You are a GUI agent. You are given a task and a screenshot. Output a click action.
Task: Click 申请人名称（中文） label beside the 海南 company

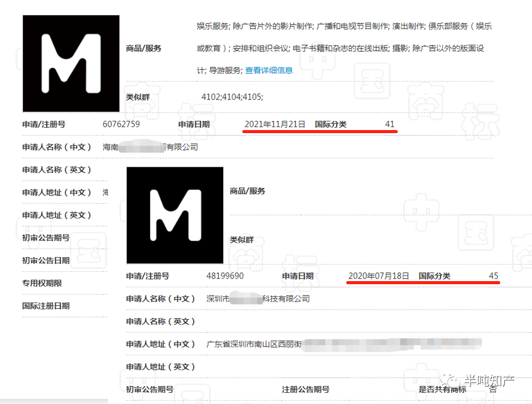tap(57, 147)
